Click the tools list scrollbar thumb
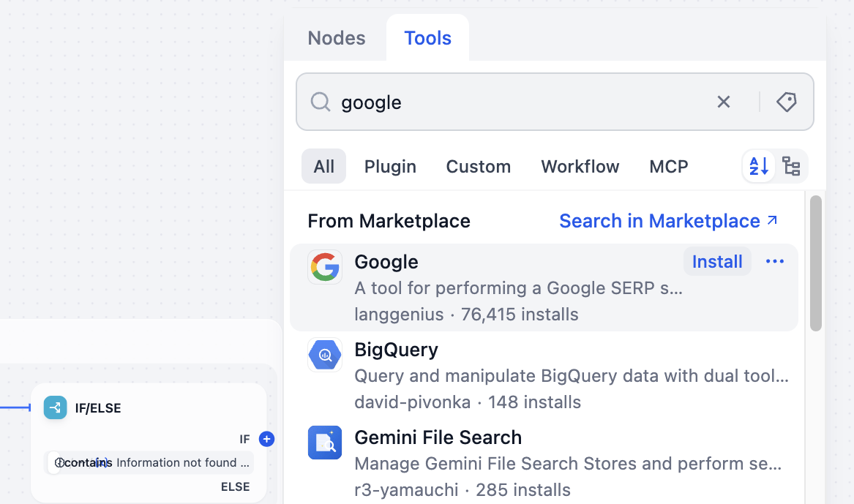The width and height of the screenshot is (854, 504). [815, 263]
